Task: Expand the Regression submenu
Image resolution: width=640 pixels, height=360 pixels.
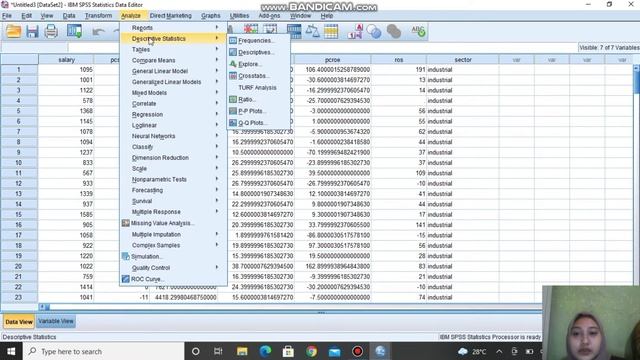Action: [173, 114]
